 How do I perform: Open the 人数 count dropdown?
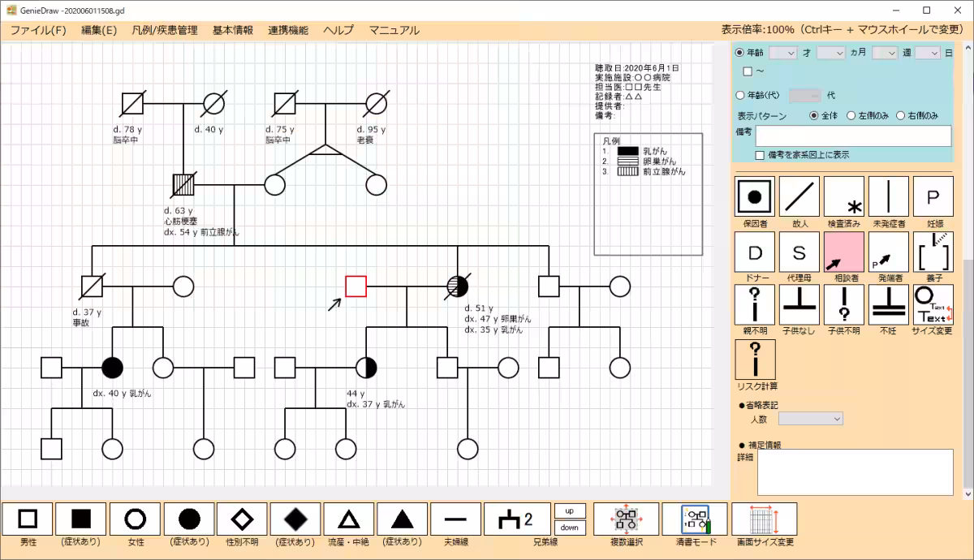tap(811, 419)
